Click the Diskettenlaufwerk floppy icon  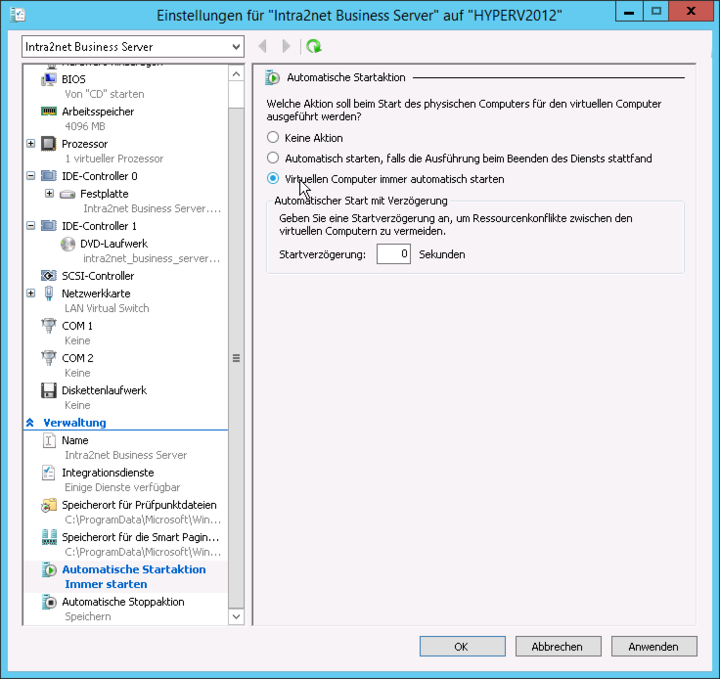point(49,390)
